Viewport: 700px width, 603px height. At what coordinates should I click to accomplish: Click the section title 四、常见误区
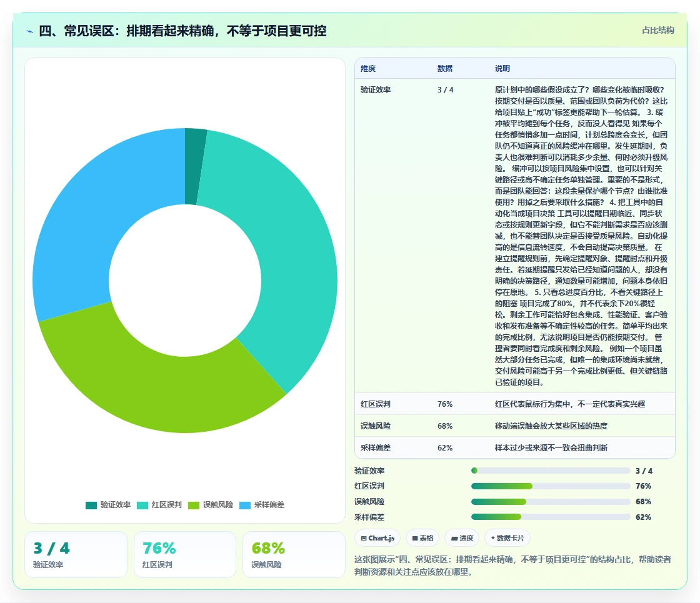click(182, 31)
